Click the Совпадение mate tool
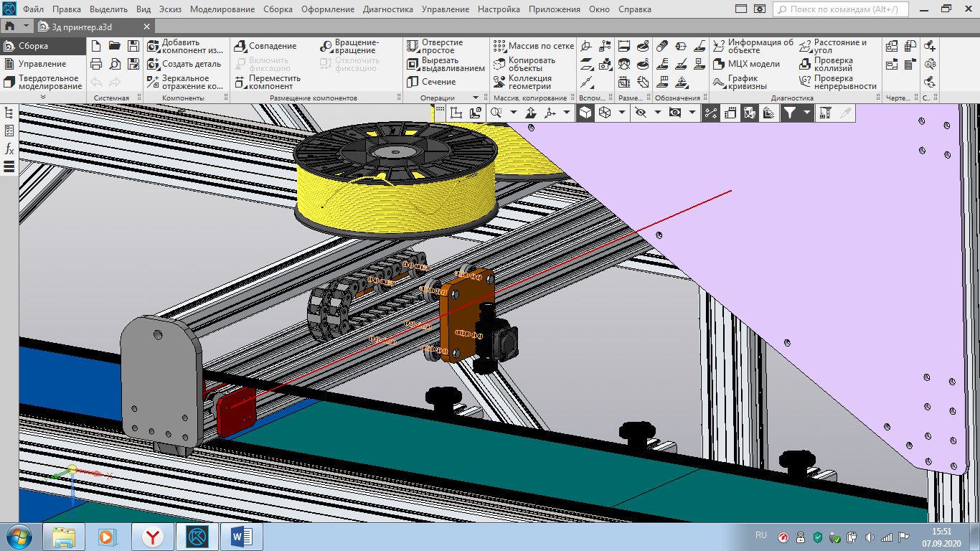 (265, 46)
